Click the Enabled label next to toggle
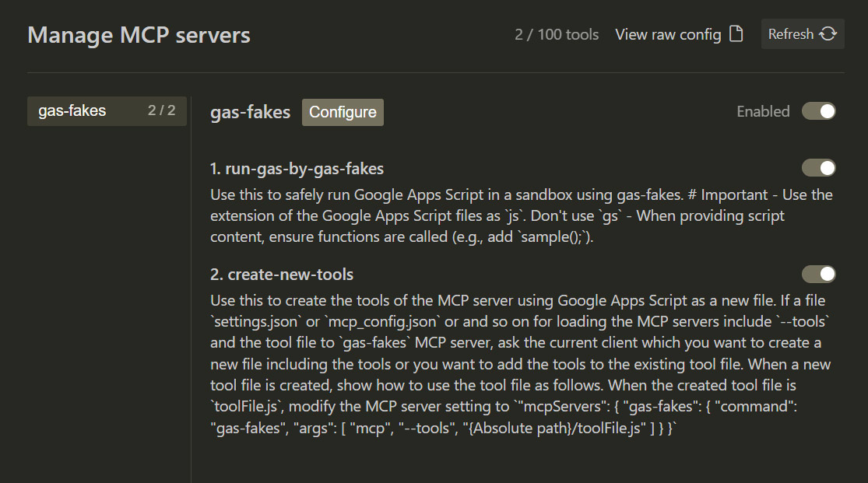868x483 pixels. coord(763,111)
